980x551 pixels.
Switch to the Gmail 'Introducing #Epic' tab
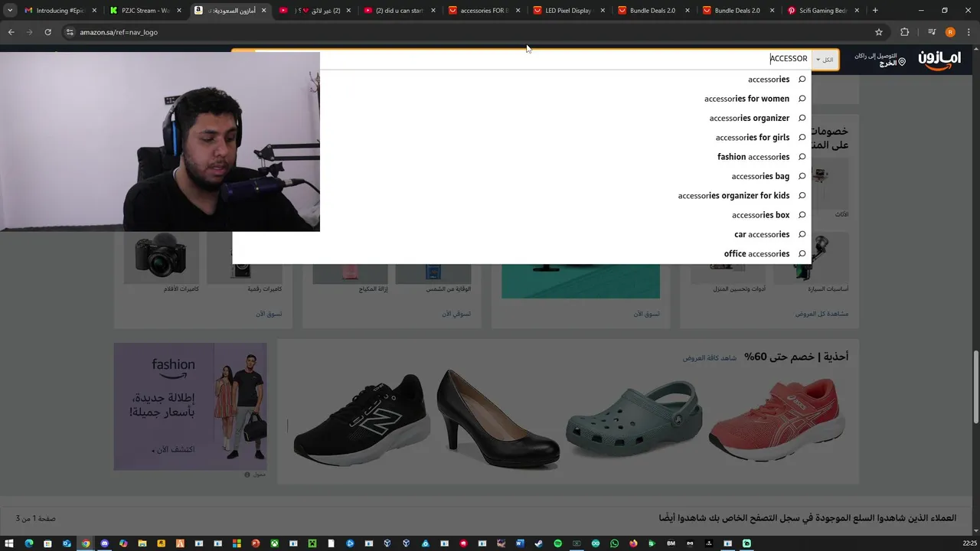coord(60,11)
